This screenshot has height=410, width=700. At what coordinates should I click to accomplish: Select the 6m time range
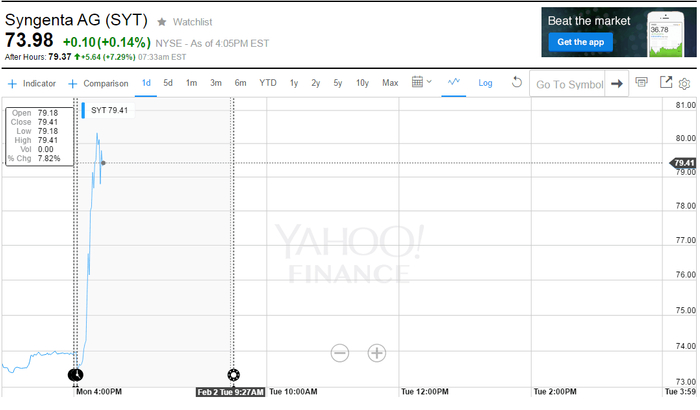tap(240, 83)
